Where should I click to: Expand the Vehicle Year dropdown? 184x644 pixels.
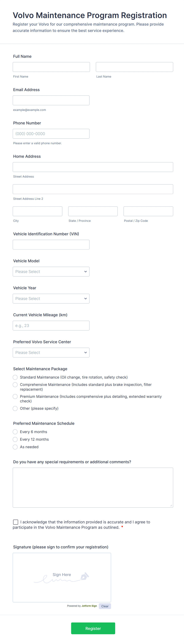tap(51, 299)
